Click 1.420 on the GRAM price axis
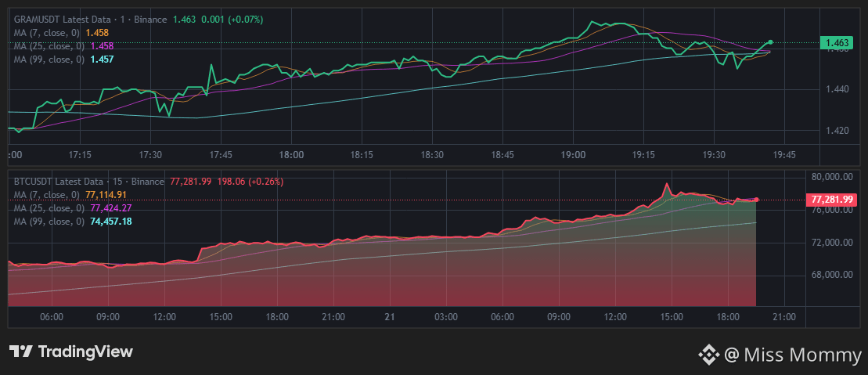Screen dimensions: 868x375 point(837,130)
